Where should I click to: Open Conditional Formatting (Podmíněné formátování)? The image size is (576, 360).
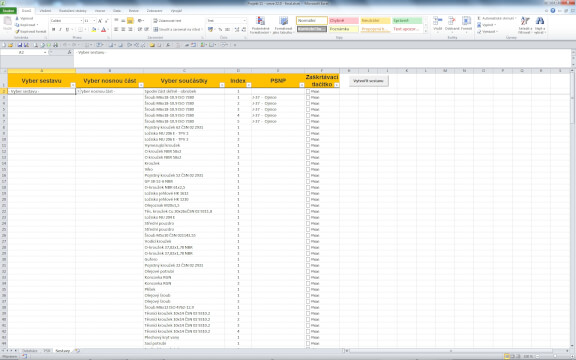(260, 25)
